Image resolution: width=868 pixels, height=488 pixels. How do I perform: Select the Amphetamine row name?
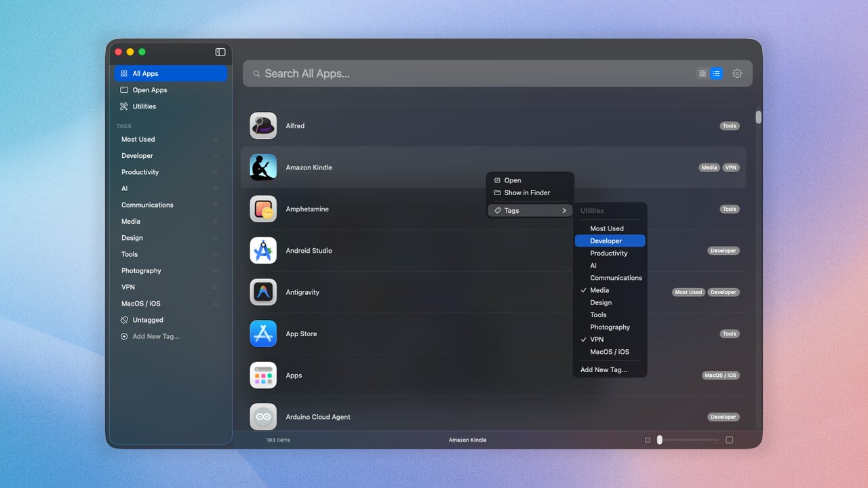tap(307, 209)
